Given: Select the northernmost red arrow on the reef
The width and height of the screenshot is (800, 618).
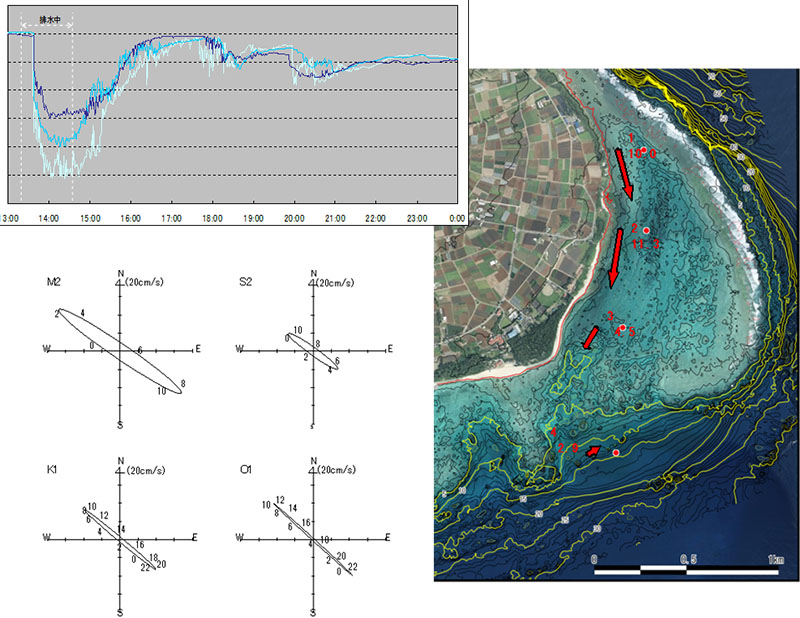Looking at the screenshot, I should pos(623,180).
